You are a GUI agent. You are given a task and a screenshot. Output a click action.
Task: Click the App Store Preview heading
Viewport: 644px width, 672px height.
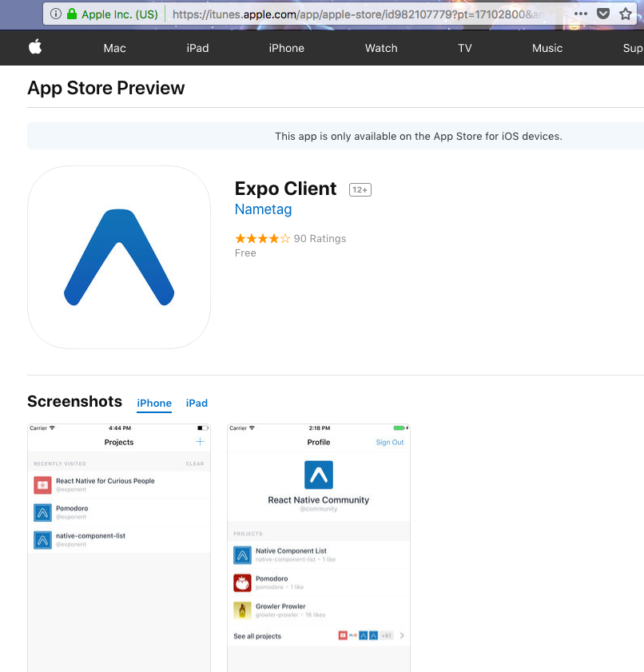click(x=105, y=88)
